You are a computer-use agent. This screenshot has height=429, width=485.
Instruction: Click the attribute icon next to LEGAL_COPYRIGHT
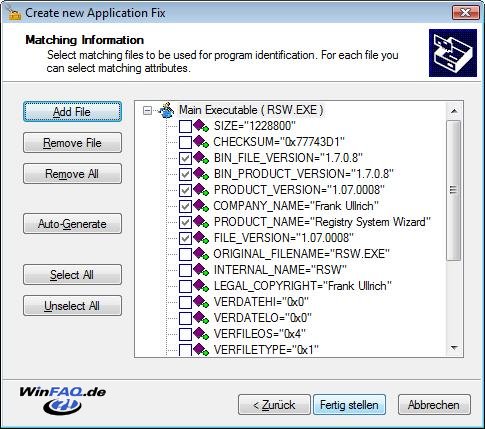coord(201,286)
